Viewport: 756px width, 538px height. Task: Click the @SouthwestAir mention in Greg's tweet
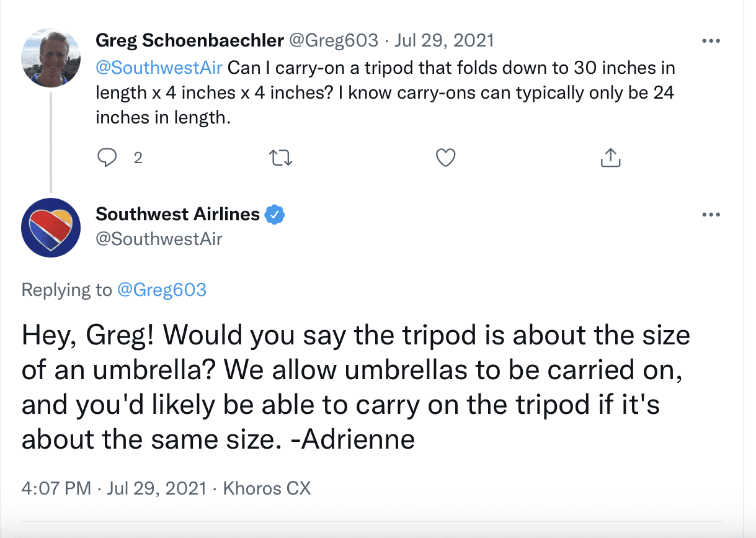[x=159, y=66]
